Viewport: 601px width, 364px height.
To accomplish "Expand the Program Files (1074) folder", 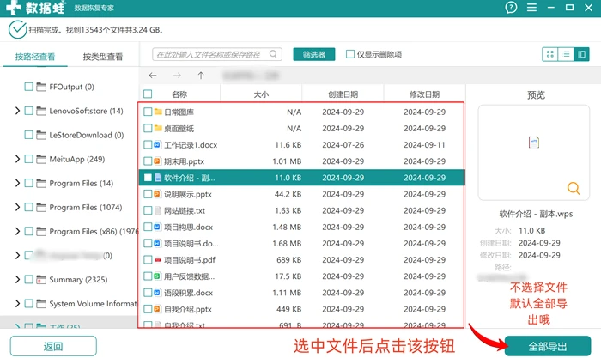I will click(x=17, y=207).
